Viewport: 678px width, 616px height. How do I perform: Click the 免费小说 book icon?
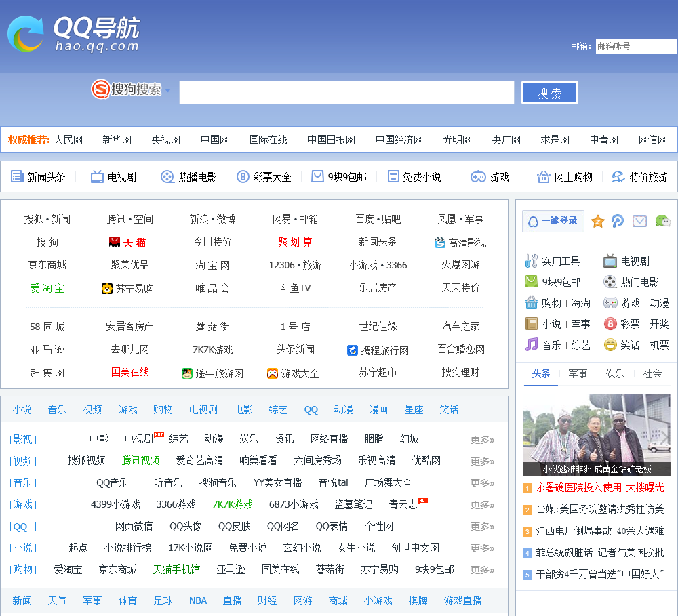point(393,176)
